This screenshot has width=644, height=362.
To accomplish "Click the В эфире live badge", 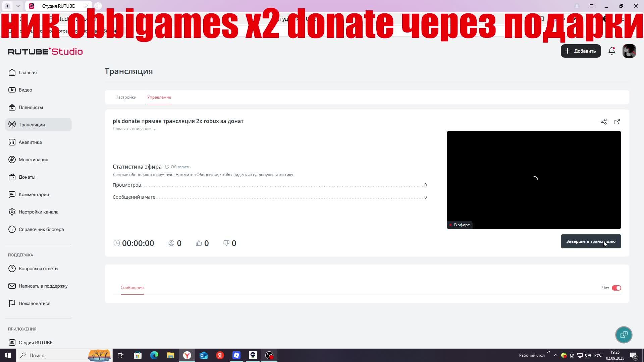I will tap(460, 225).
